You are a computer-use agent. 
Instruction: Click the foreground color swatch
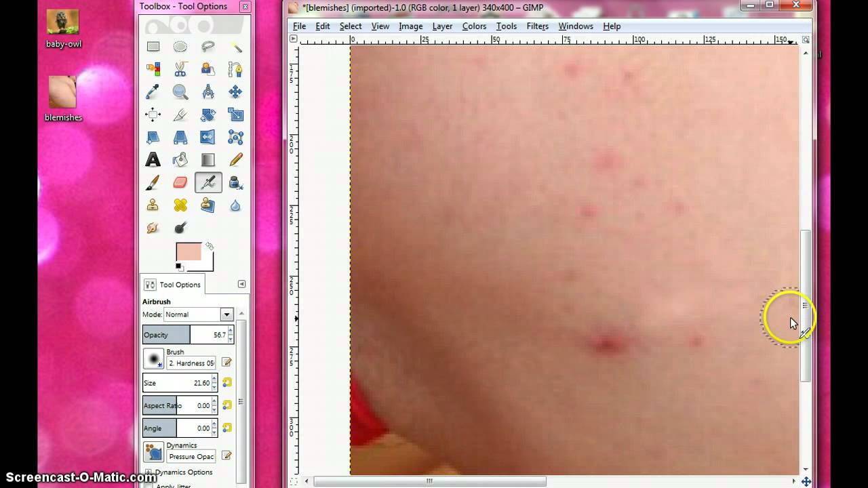click(x=189, y=252)
